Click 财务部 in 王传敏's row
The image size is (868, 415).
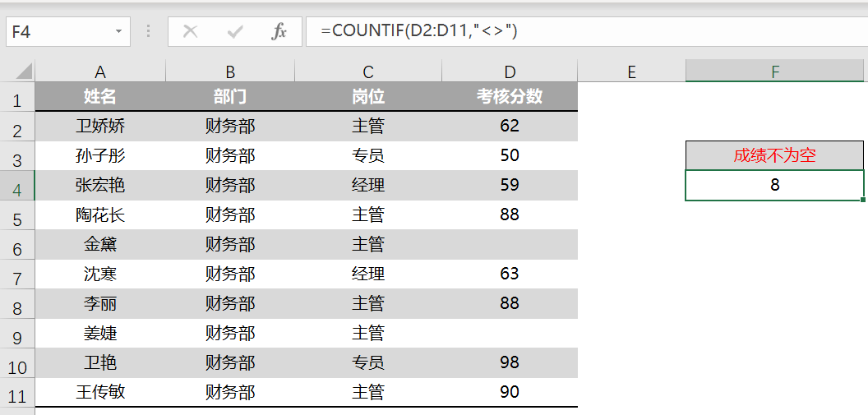tap(230, 392)
